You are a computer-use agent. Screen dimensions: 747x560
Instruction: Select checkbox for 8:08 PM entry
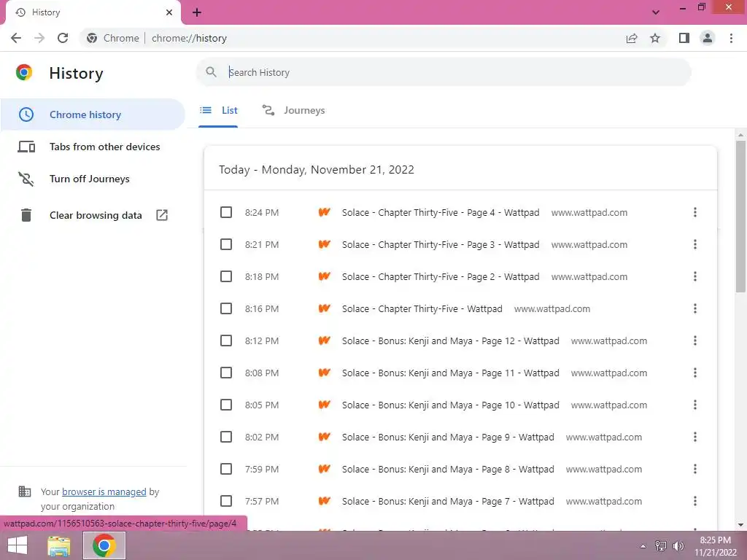(x=226, y=373)
